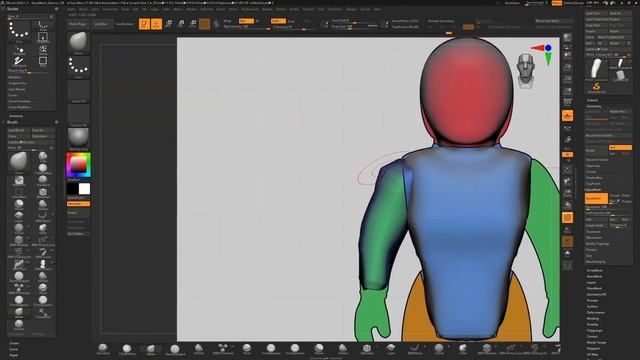The image size is (640, 360).
Task: Toggle Zsub sculpting mode
Action: click(x=291, y=21)
